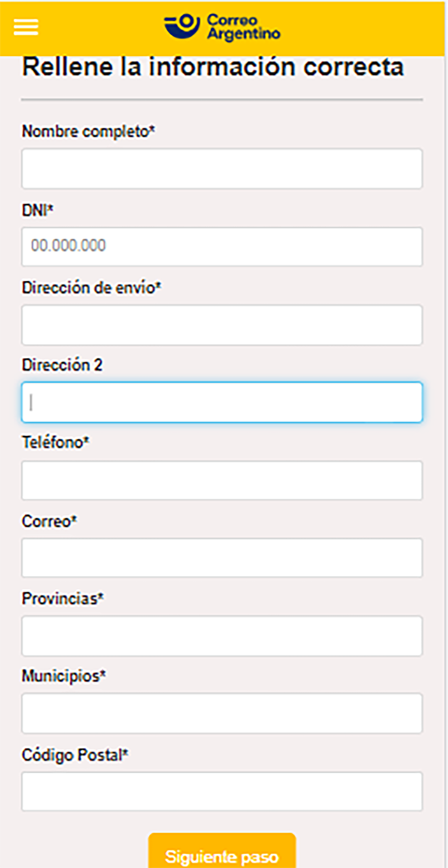
Task: Click the 'Rellene la información correcta' heading
Action: (213, 67)
